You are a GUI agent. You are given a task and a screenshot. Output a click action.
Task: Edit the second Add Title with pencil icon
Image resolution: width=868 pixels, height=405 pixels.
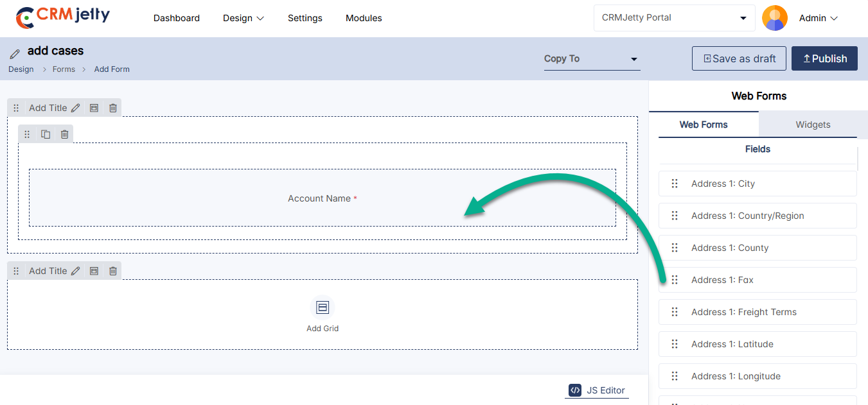click(76, 271)
